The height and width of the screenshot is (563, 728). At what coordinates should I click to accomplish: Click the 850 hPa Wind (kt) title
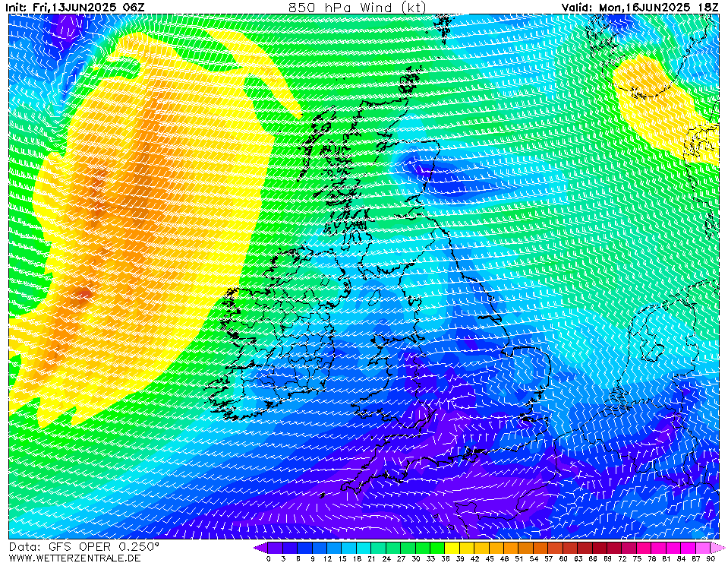point(357,8)
